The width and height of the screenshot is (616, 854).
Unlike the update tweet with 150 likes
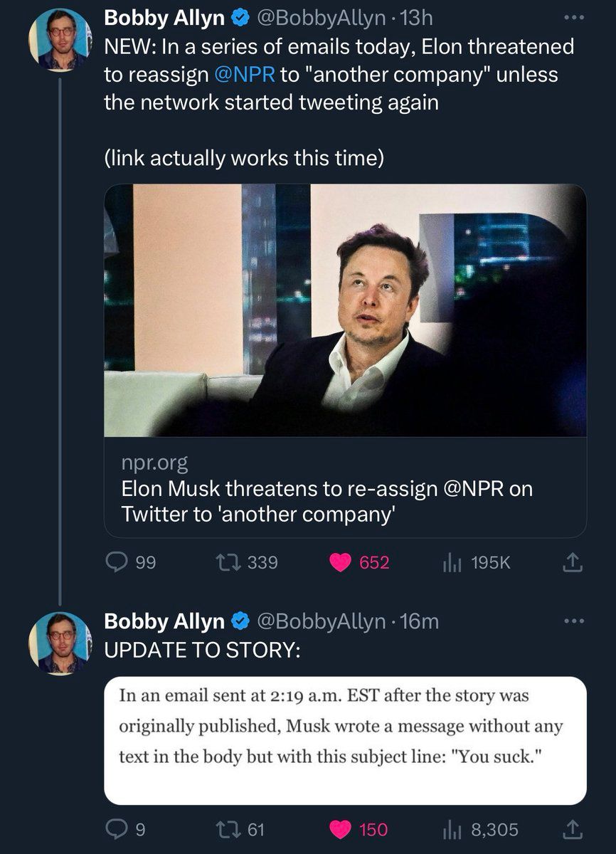[x=342, y=829]
